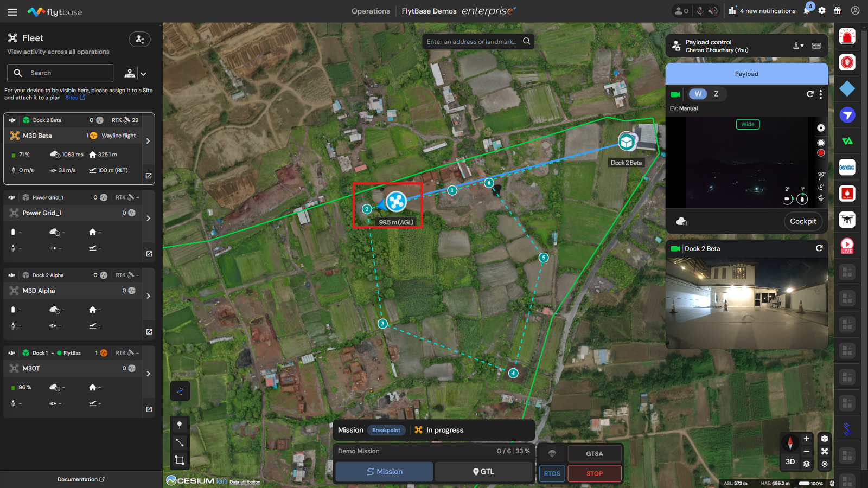
Task: Zoom out on the map
Action: click(x=807, y=451)
